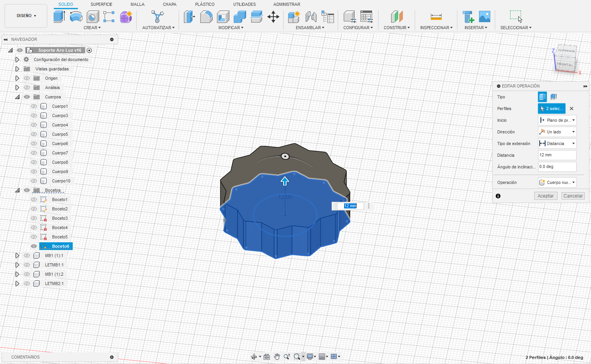Image resolution: width=591 pixels, height=364 pixels.
Task: Click the Offset Plane icon in CONSTRUIR
Action: [397, 17]
